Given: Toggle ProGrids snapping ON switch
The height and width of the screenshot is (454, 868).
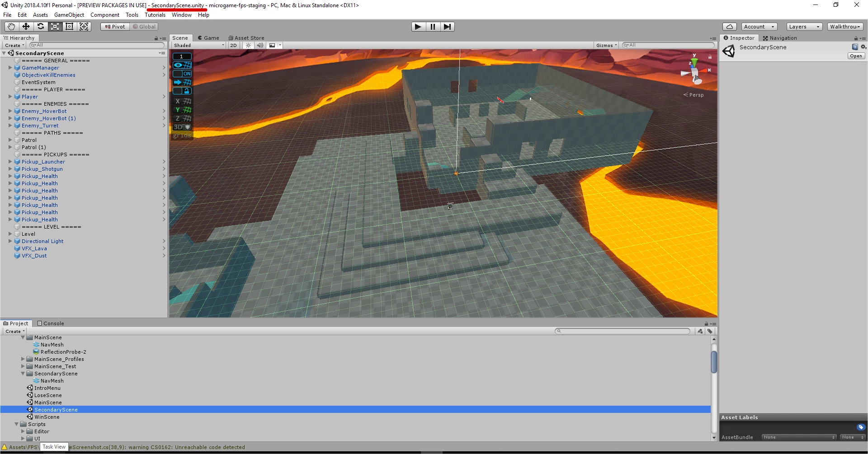Looking at the screenshot, I should click(x=182, y=74).
